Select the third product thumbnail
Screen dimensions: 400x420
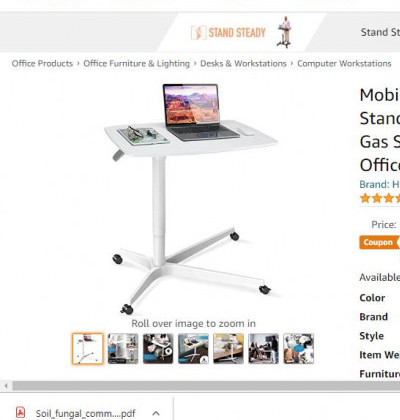point(158,349)
